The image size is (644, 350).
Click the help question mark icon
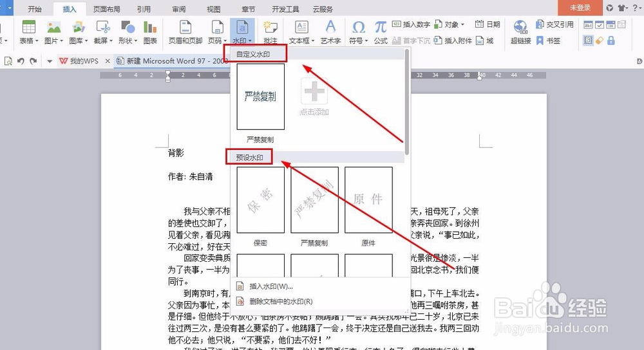635,8
